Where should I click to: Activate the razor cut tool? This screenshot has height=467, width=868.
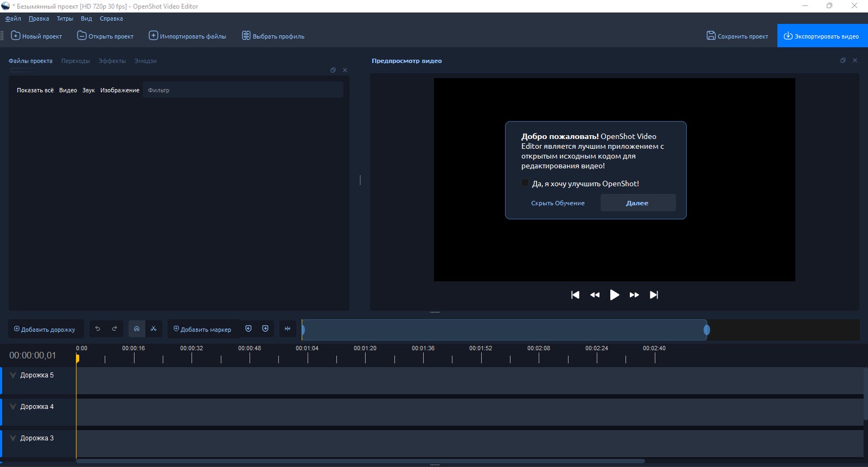point(154,329)
